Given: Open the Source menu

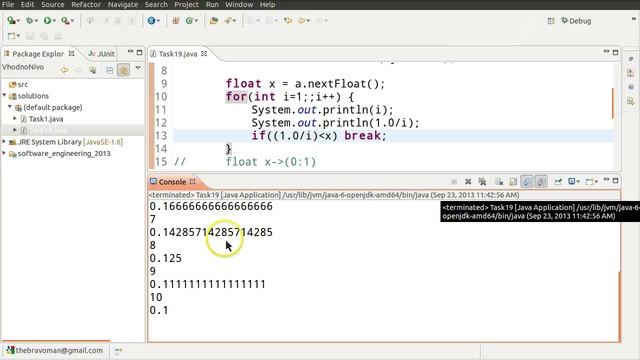Looking at the screenshot, I should point(53,4).
